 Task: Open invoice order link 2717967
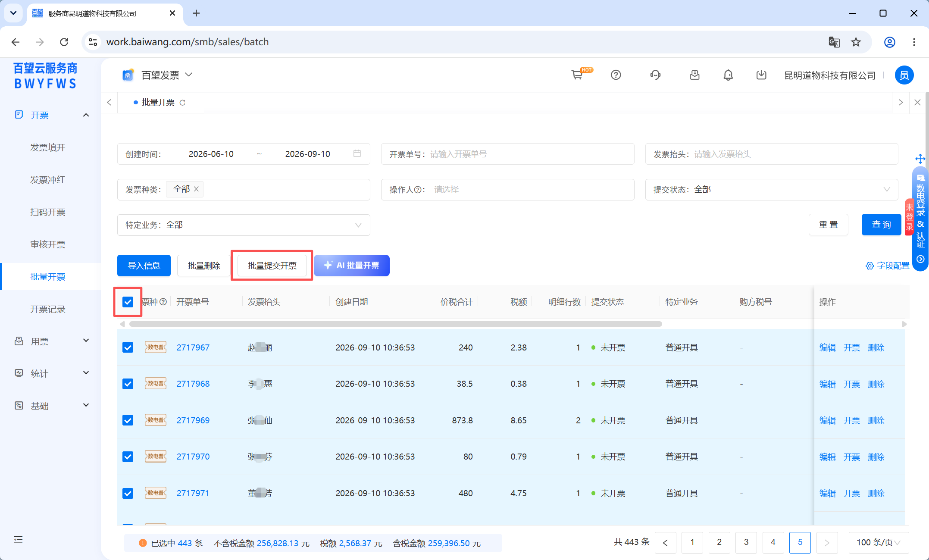[x=193, y=347]
